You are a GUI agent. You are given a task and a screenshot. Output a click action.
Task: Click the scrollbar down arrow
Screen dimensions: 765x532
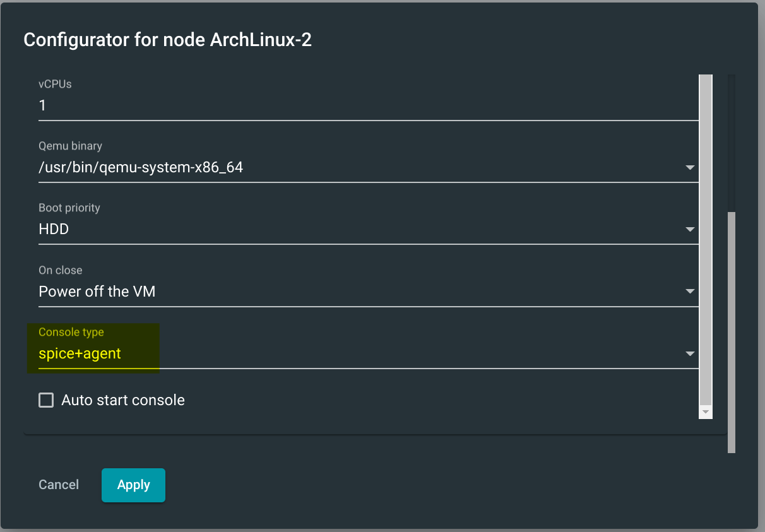(x=705, y=412)
